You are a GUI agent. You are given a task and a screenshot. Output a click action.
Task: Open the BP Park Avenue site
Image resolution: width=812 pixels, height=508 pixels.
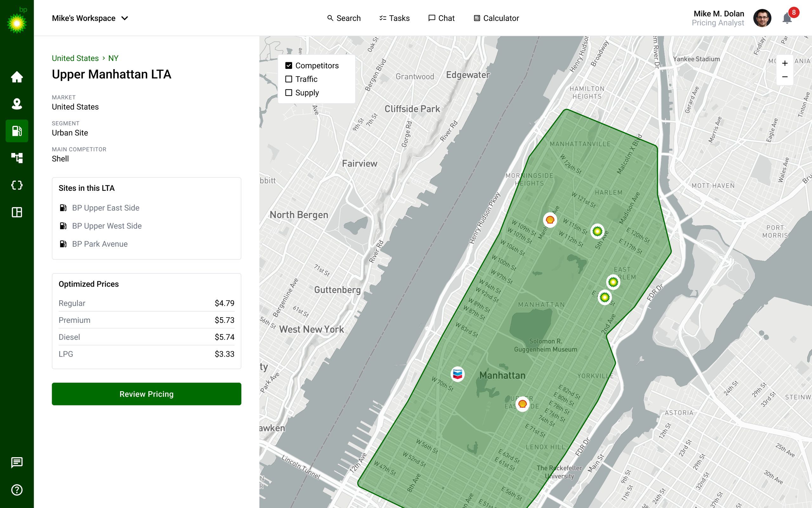point(93,244)
